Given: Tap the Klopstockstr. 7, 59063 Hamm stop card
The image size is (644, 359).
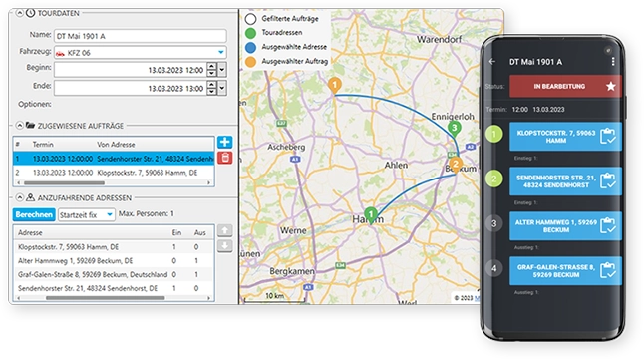Looking at the screenshot, I should tap(565, 137).
